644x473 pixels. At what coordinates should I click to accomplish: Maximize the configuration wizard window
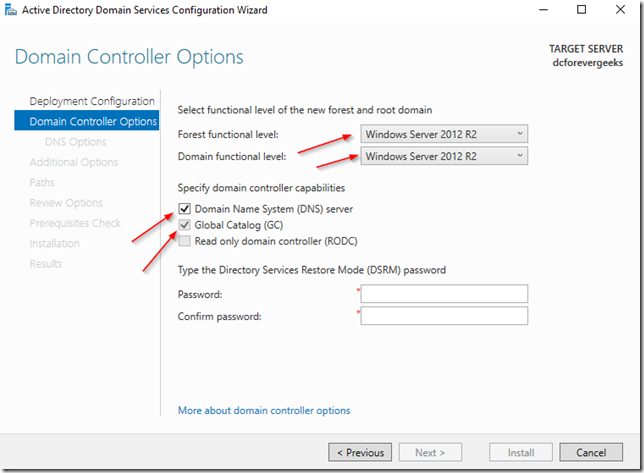[x=580, y=10]
